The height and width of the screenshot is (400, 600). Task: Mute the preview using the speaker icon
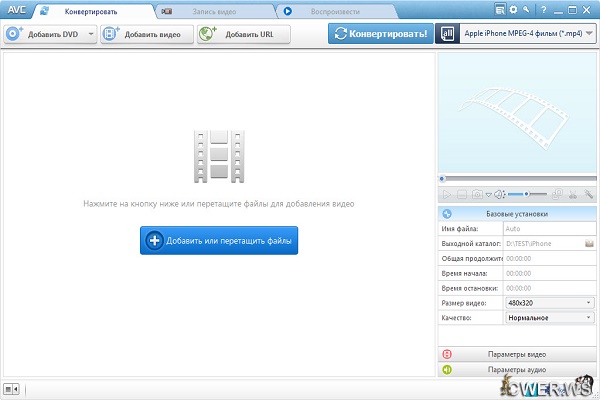(500, 194)
